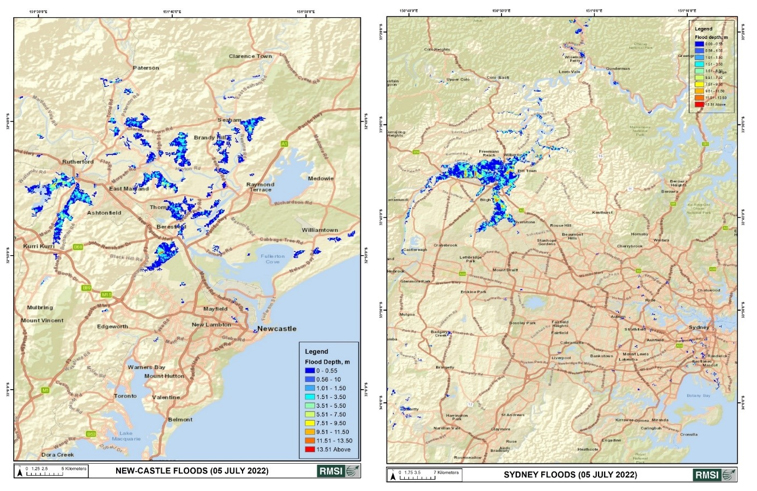Select the Sydney city label
The width and height of the screenshot is (757, 491).
click(700, 327)
